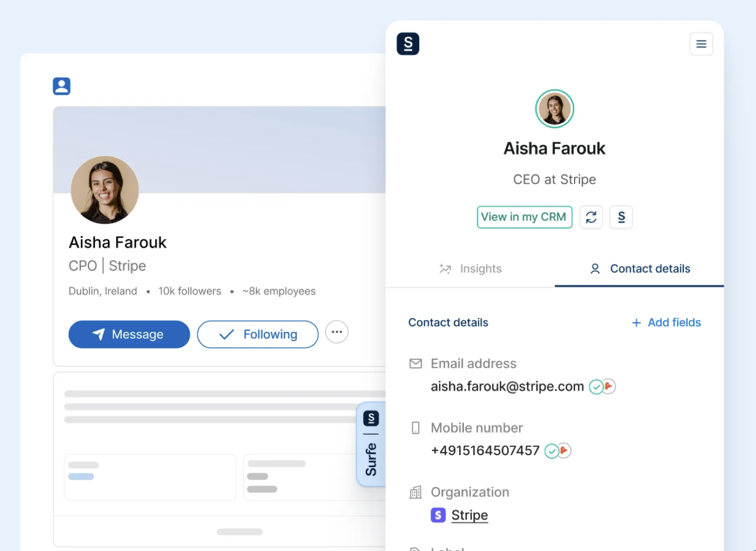Click the 10k followers text
Viewport: 756px width, 551px height.
[189, 291]
